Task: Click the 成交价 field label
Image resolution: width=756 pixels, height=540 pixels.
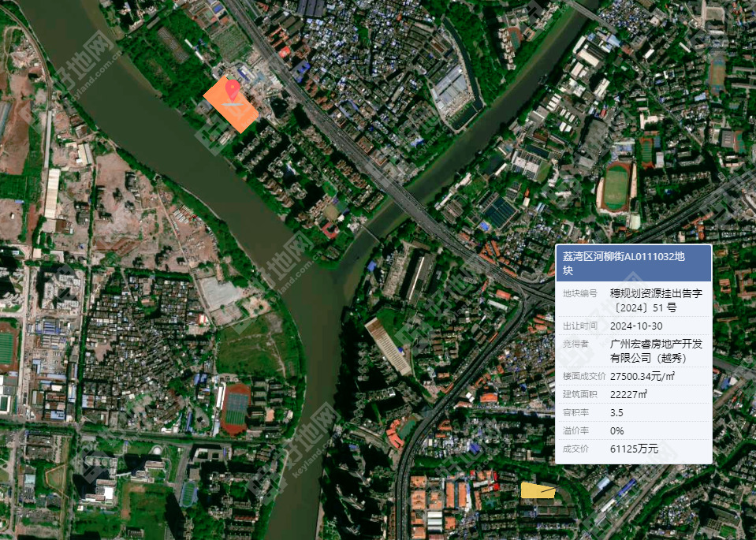Action: click(x=575, y=449)
